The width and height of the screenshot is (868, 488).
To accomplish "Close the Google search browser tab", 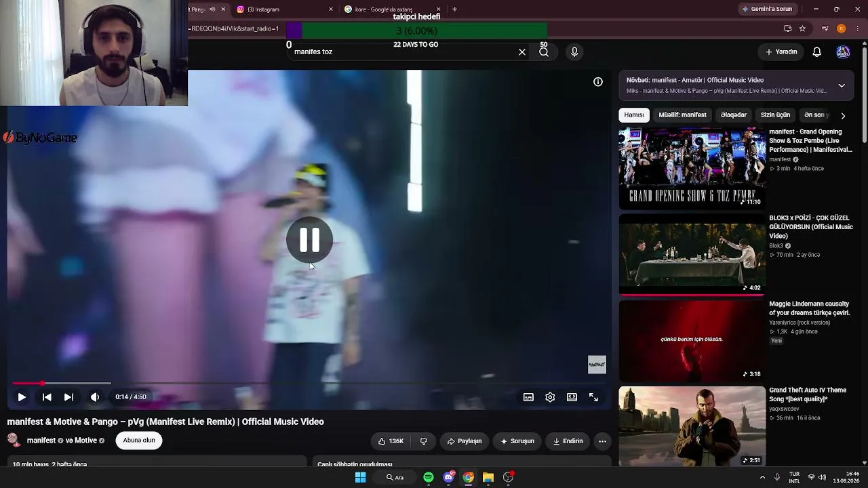I will click(438, 9).
